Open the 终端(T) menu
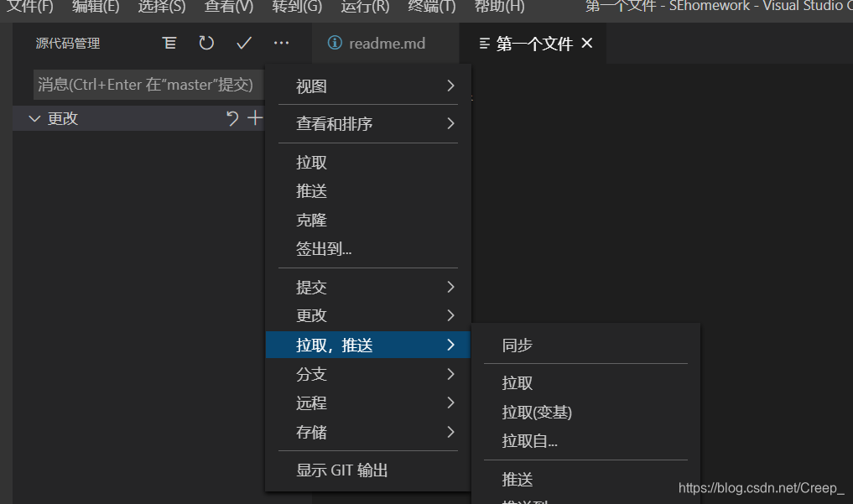This screenshot has height=504, width=853. (430, 8)
